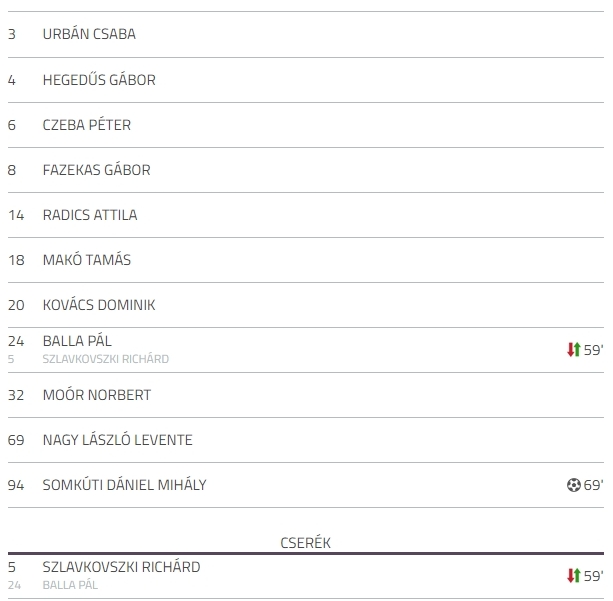Select Fazekas Gábor in the lineup
This screenshot has width=613, height=601.
tap(97, 170)
